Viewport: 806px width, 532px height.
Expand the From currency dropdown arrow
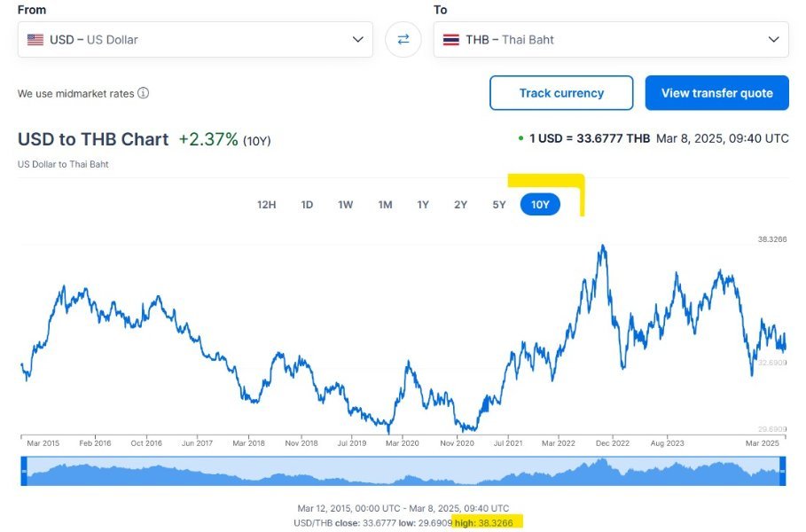point(357,40)
